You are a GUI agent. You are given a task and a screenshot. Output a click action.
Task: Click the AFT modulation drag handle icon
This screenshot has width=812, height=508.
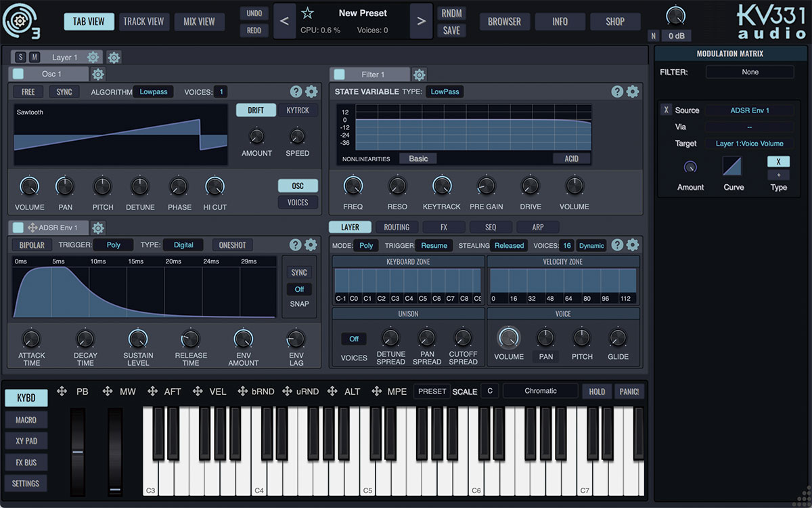(x=152, y=391)
